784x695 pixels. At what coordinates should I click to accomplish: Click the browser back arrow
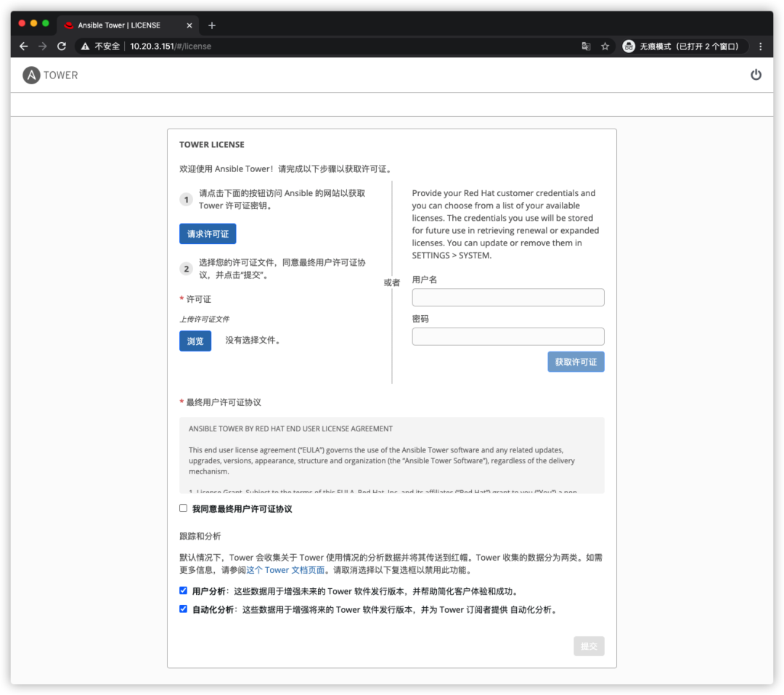(23, 45)
